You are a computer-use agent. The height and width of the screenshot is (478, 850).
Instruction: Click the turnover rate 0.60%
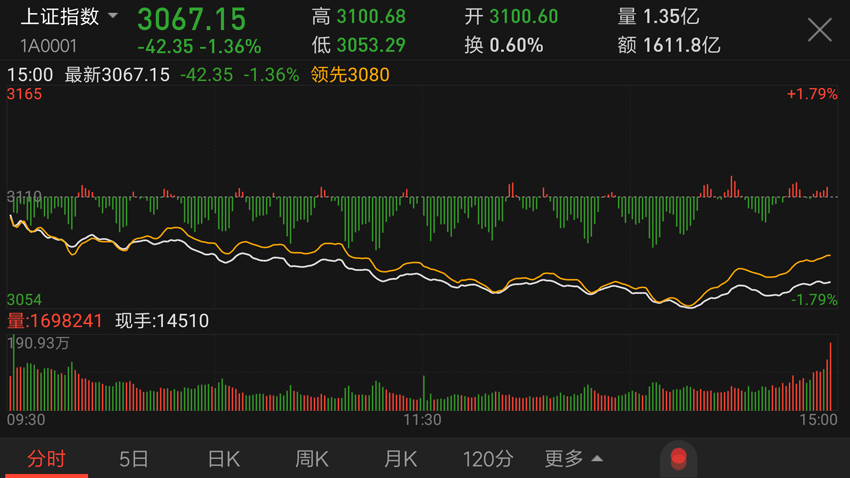[516, 45]
